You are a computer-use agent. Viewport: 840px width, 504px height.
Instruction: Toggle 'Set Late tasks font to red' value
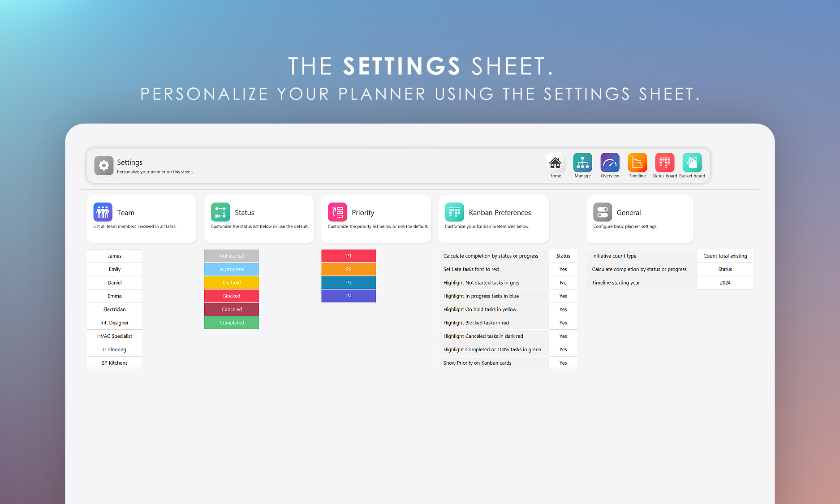[x=563, y=269]
